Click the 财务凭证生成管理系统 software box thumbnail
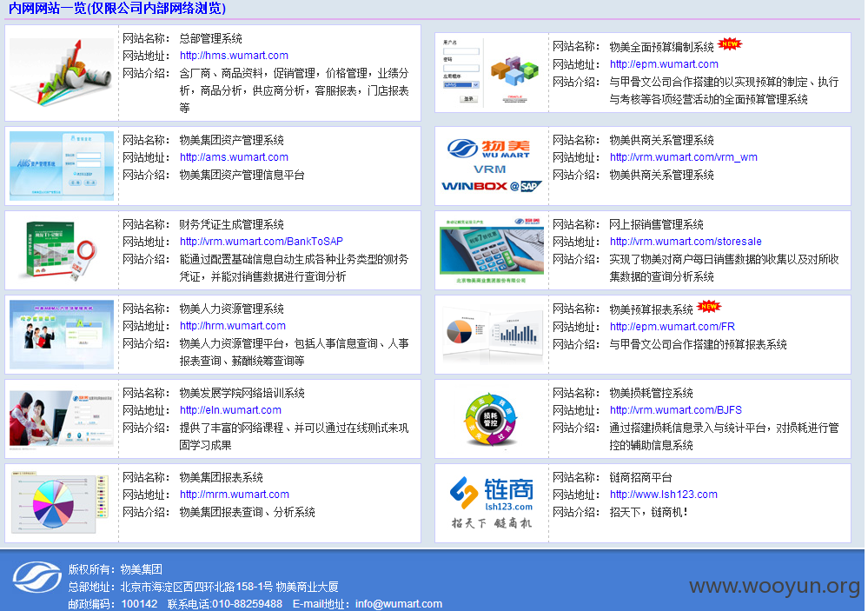This screenshot has height=611, width=868. tap(62, 250)
